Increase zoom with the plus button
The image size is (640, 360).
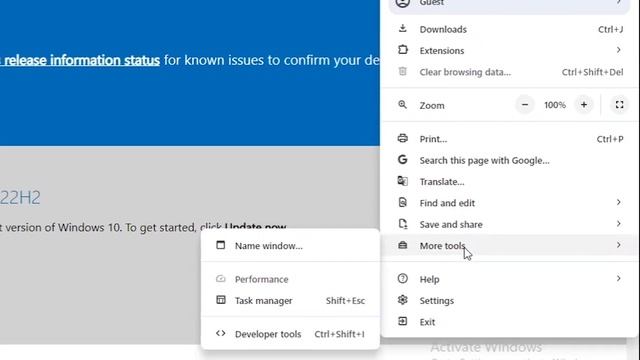point(584,105)
